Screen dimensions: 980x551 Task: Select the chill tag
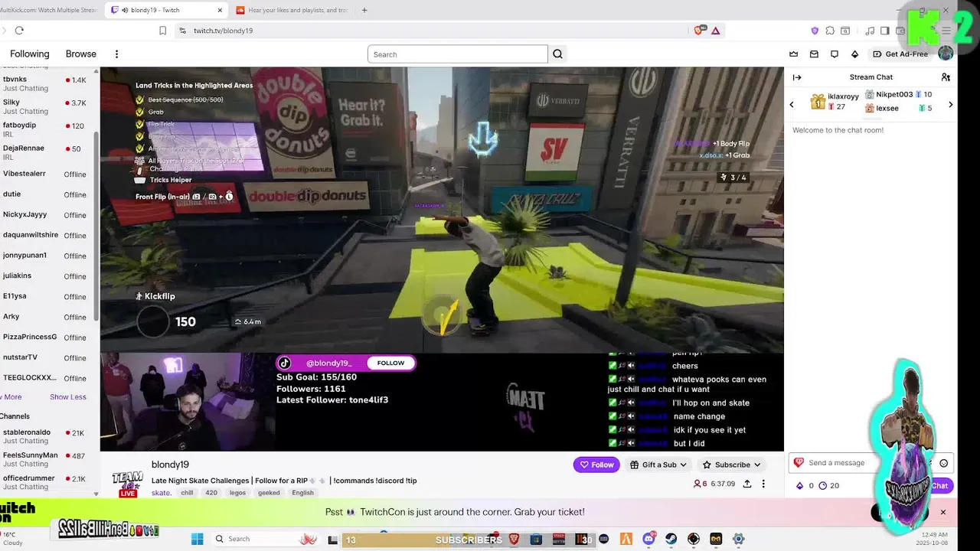click(x=187, y=493)
